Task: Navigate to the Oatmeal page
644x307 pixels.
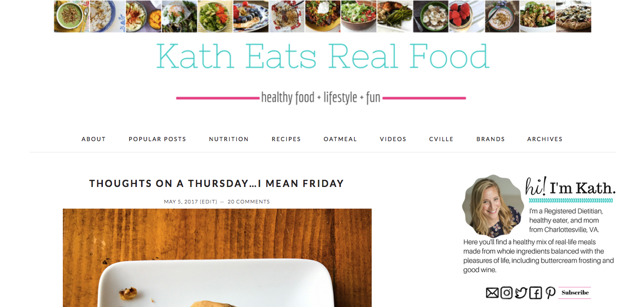Action: [340, 139]
